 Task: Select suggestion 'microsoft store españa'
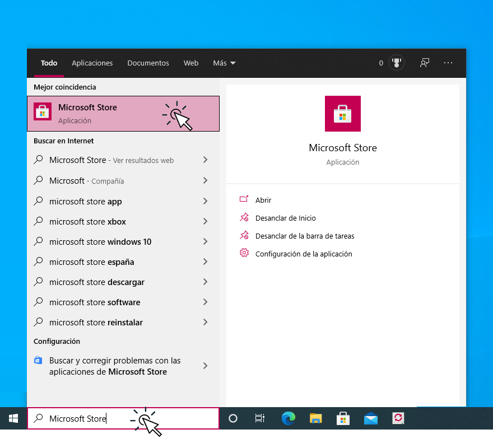tap(123, 262)
